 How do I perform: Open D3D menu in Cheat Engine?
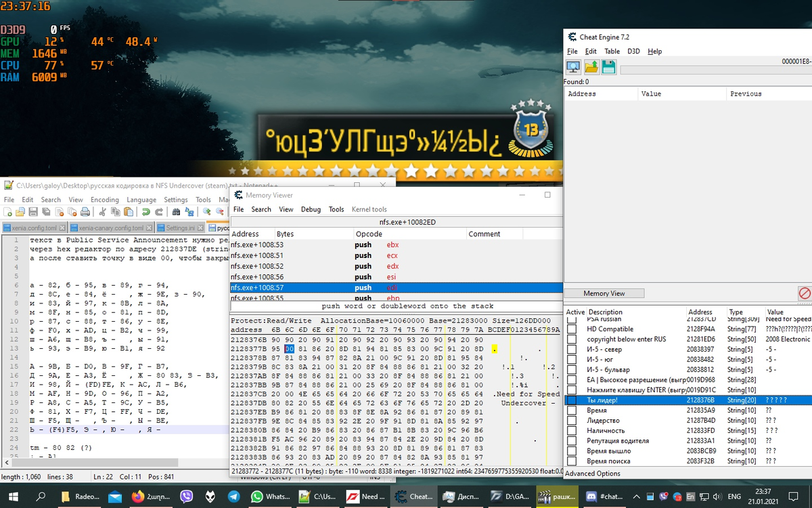[x=633, y=51]
